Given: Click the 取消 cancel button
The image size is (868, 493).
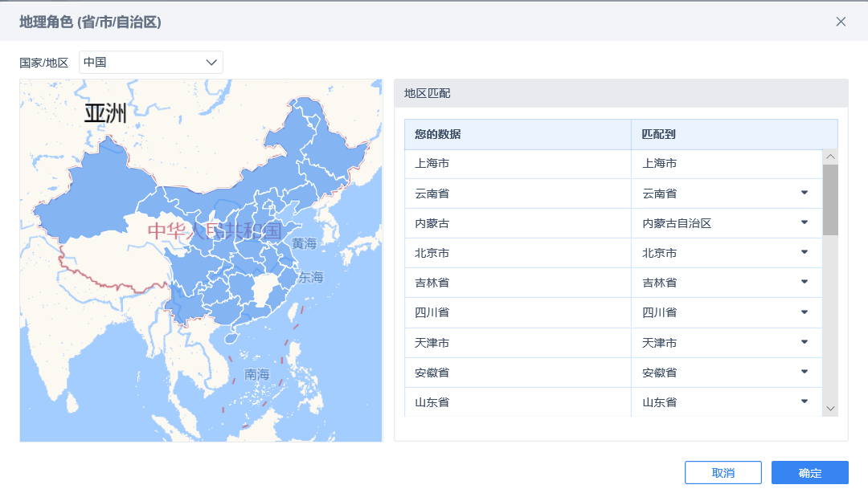Looking at the screenshot, I should coord(723,473).
